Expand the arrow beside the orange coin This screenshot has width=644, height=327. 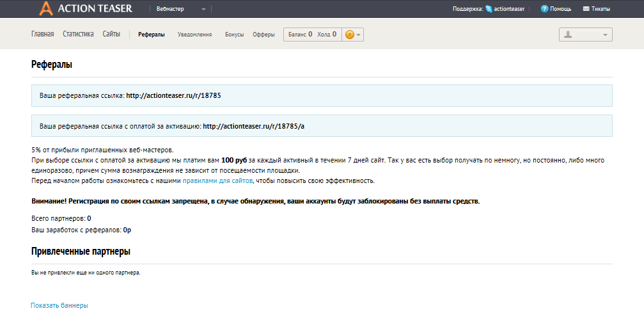click(359, 35)
